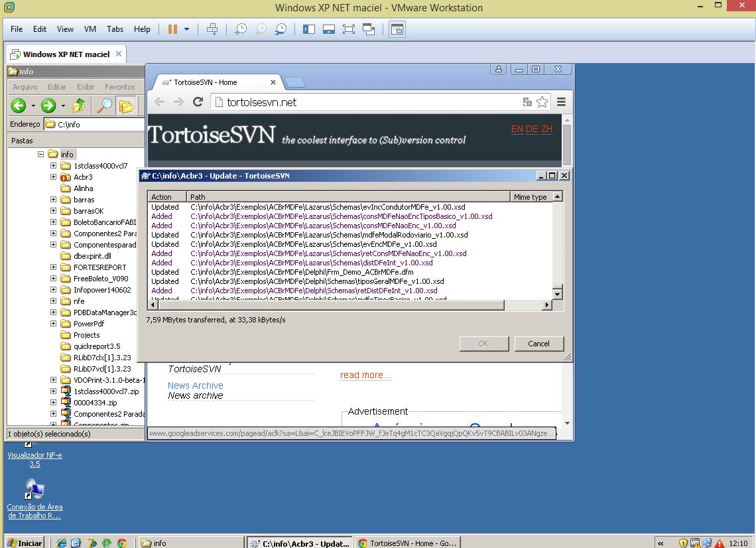The image size is (756, 548).
Task: Expand the FORTESREPORT folder node
Action: (53, 267)
